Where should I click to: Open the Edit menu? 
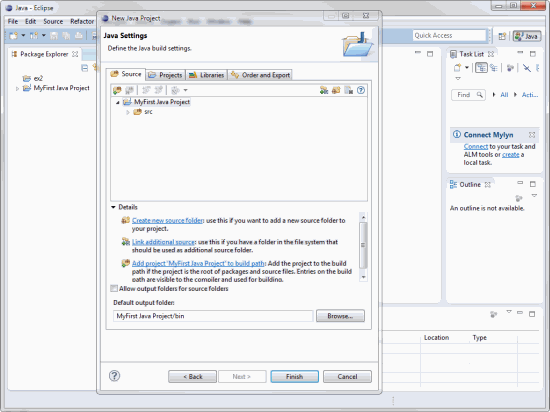(31, 21)
